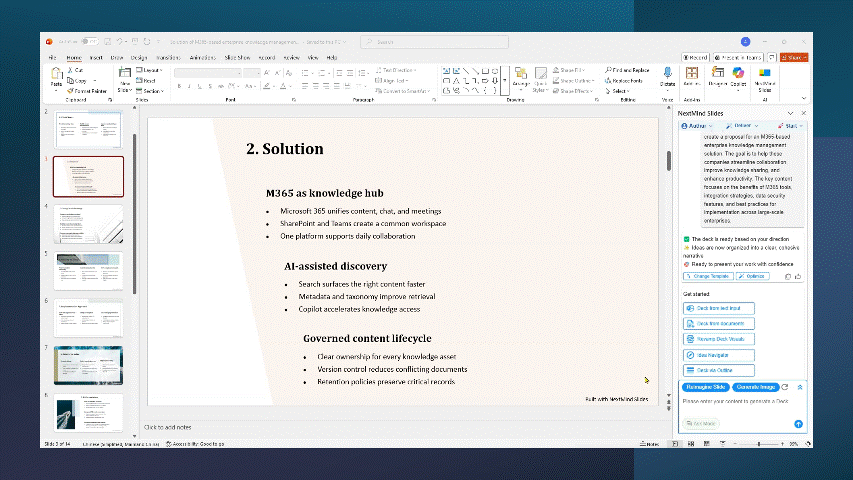Toggle the Notes pane in status bar
The width and height of the screenshot is (853, 480).
point(650,444)
